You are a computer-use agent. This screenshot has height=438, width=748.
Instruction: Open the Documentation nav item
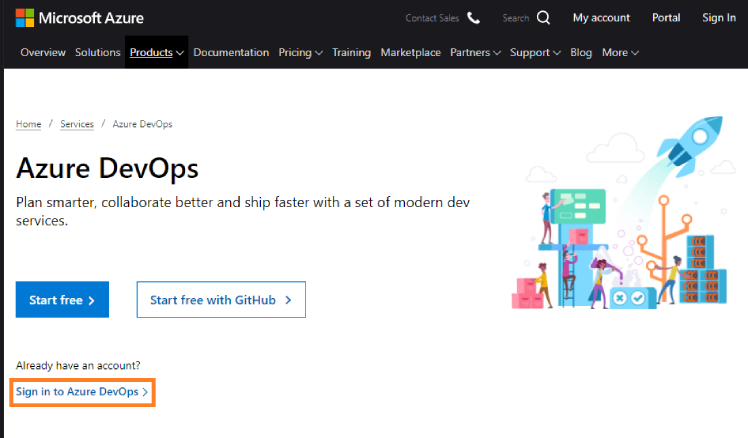[x=231, y=52]
